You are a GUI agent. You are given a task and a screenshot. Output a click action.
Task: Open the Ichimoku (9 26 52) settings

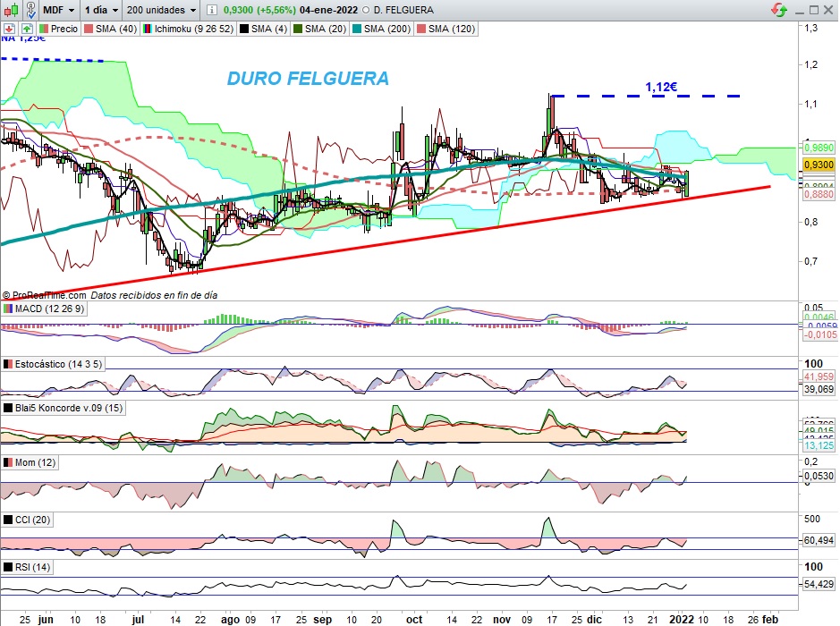click(x=189, y=29)
